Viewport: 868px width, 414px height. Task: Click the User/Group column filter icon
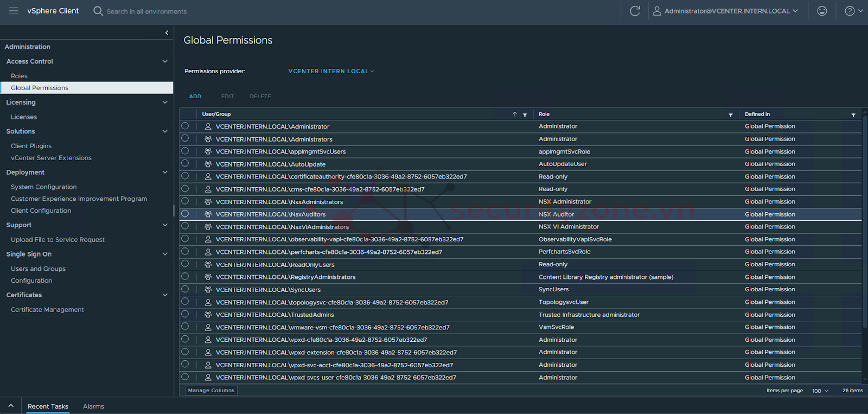pyautogui.click(x=525, y=115)
